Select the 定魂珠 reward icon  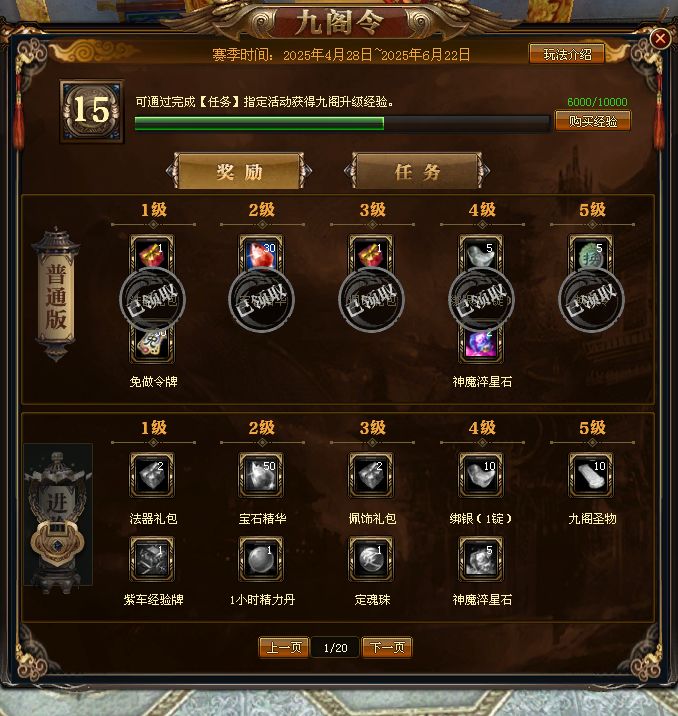[371, 558]
